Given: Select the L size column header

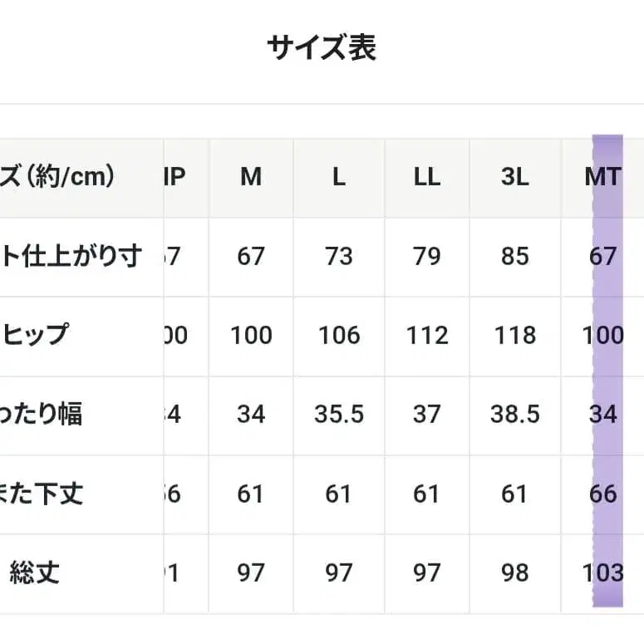Looking at the screenshot, I should (x=338, y=177).
